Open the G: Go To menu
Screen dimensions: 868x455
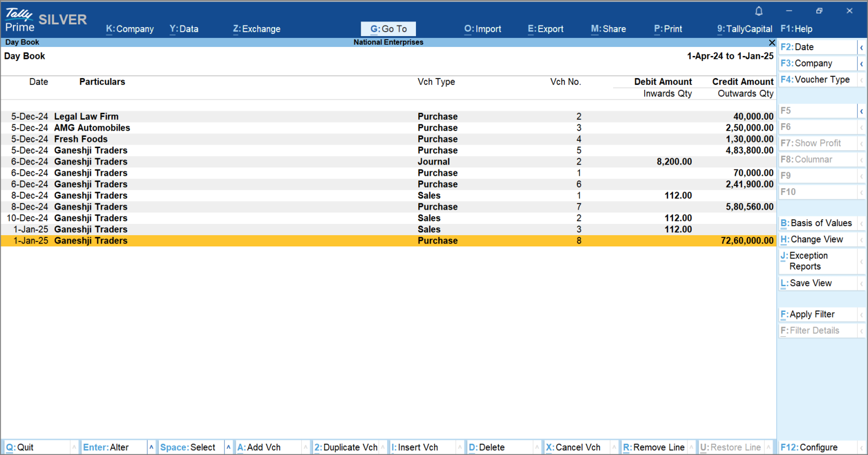[388, 28]
